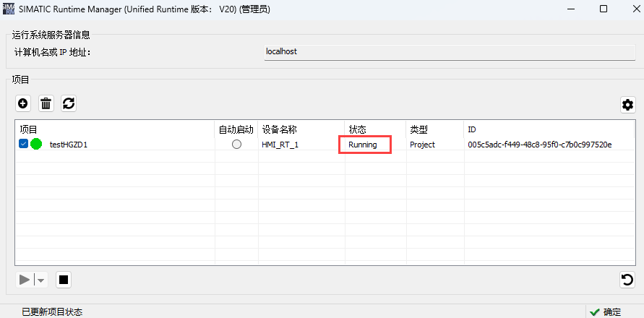Screen dimensions: 644x318
Task: Click the add project plus icon
Action: (x=23, y=103)
